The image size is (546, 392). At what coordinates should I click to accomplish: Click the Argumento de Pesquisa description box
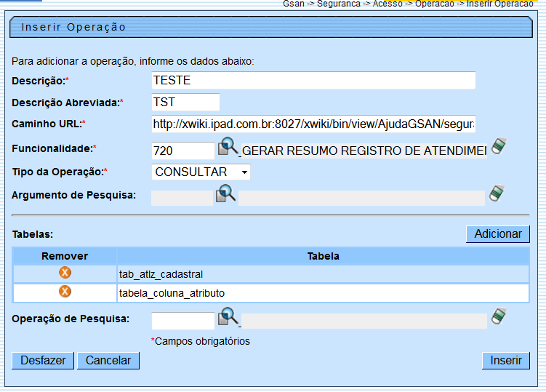pyautogui.click(x=361, y=198)
